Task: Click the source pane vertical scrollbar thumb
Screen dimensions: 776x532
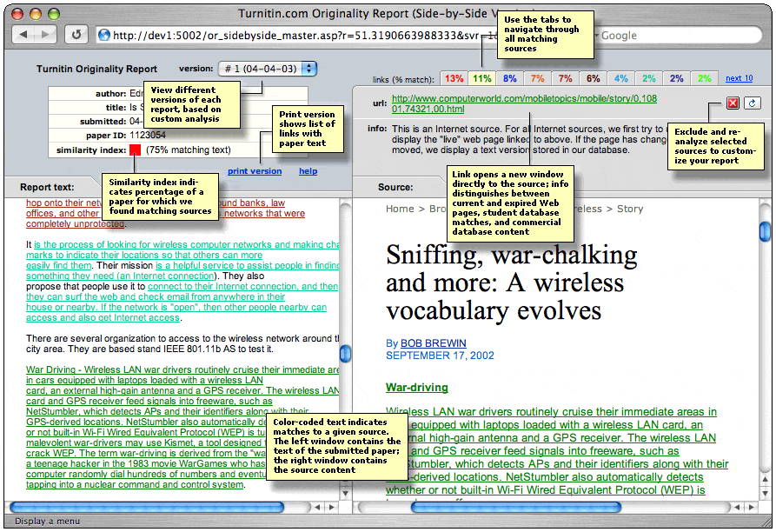Action: (x=766, y=231)
